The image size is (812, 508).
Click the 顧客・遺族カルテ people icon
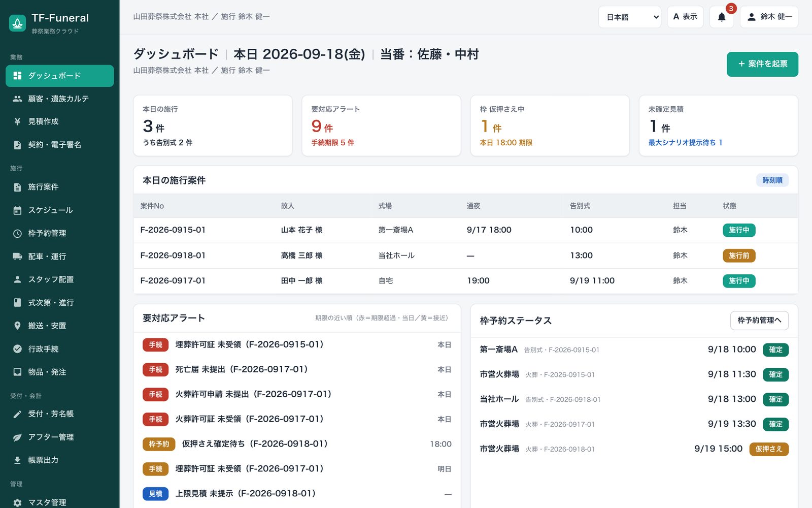click(17, 99)
